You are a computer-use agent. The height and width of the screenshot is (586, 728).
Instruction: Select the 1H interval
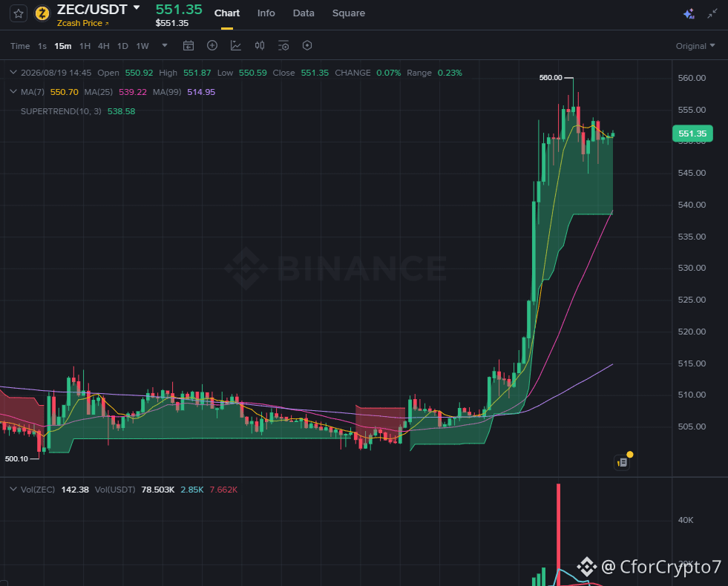point(85,46)
